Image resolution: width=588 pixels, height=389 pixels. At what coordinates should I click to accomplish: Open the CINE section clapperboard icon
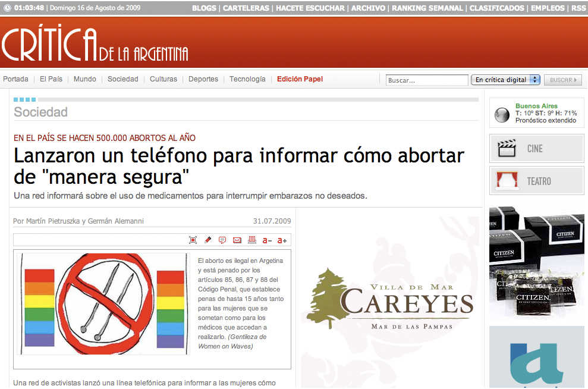(508, 148)
